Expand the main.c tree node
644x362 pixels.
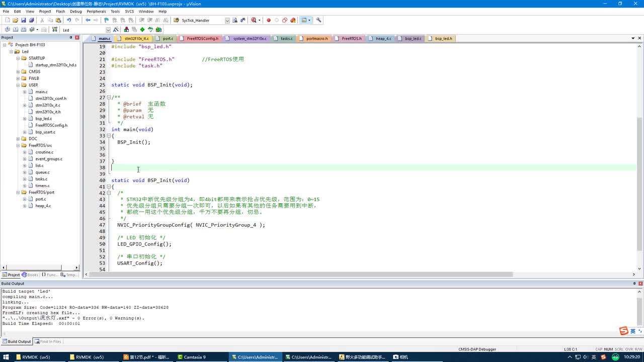tap(24, 92)
